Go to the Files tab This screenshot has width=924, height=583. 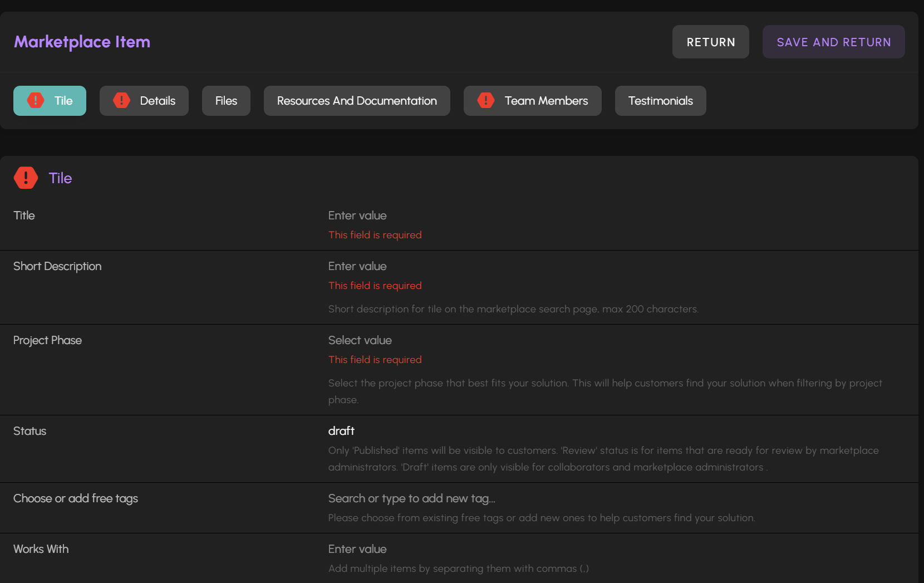(226, 101)
